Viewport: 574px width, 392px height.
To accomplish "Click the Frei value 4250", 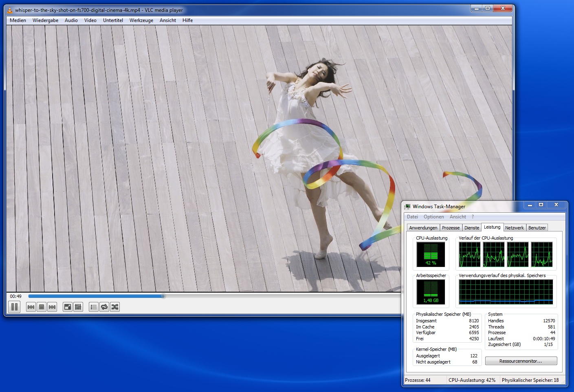I will (x=474, y=339).
